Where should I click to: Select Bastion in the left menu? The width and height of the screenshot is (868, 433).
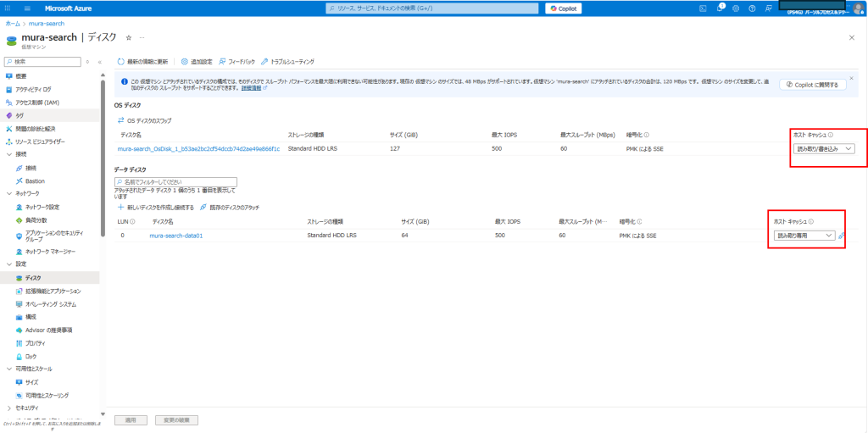click(x=35, y=180)
